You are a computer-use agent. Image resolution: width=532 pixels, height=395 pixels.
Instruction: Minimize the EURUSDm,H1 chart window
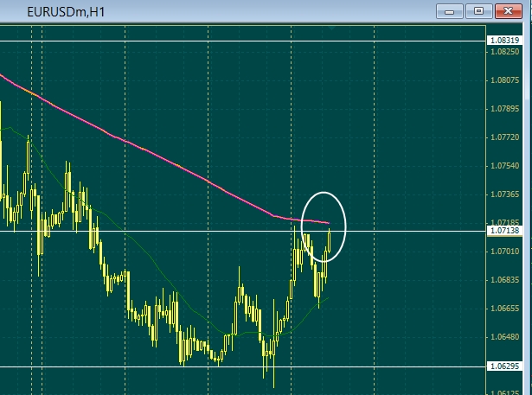pyautogui.click(x=449, y=11)
